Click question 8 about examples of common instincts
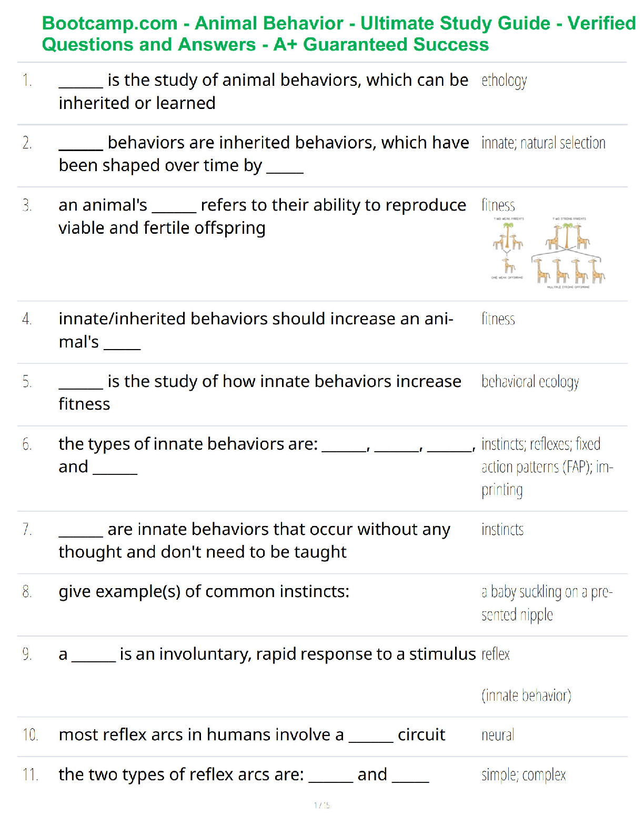This screenshot has width=644, height=834. (x=204, y=591)
